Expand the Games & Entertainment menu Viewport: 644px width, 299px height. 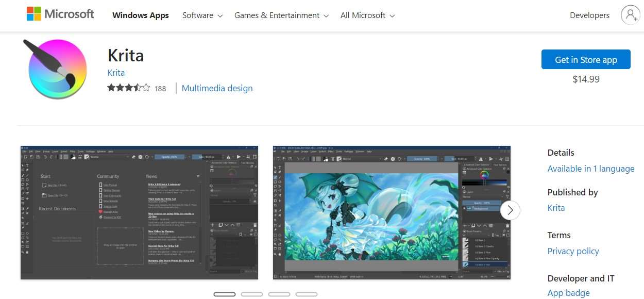pos(282,15)
